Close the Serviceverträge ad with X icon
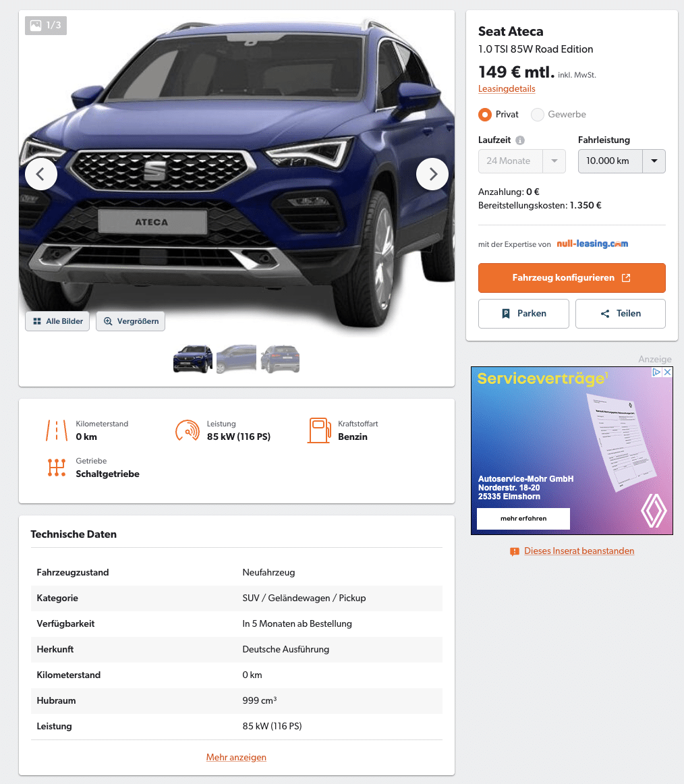 668,372
